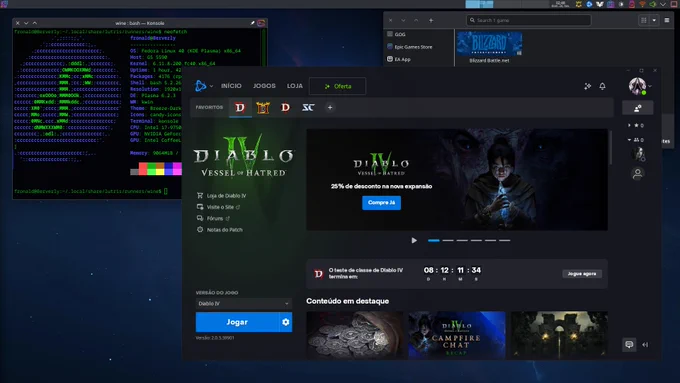Image resolution: width=680 pixels, height=383 pixels.
Task: Click the blue Jogar button
Action: [x=237, y=322]
